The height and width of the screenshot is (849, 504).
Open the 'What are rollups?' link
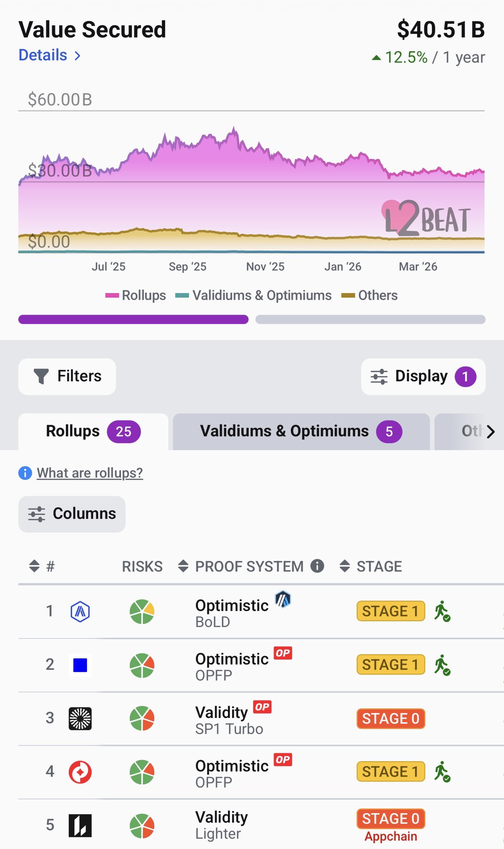coord(90,473)
